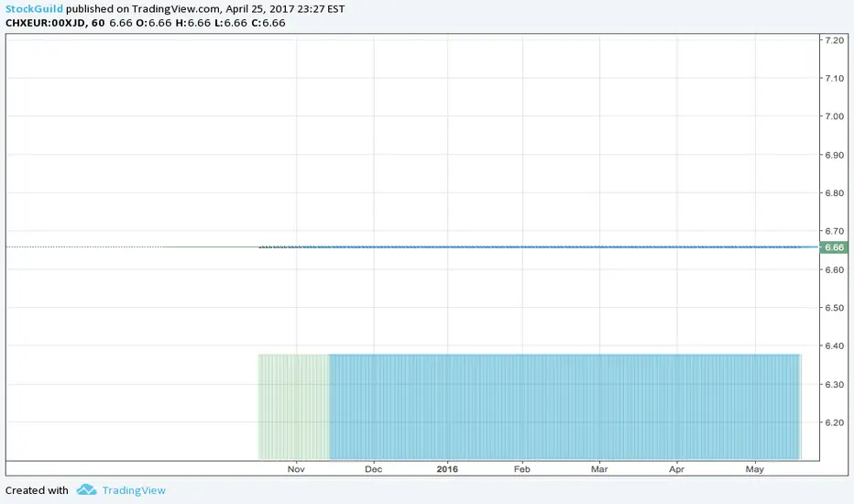This screenshot has width=854, height=504.
Task: Click the Mar date label
Action: tap(599, 469)
